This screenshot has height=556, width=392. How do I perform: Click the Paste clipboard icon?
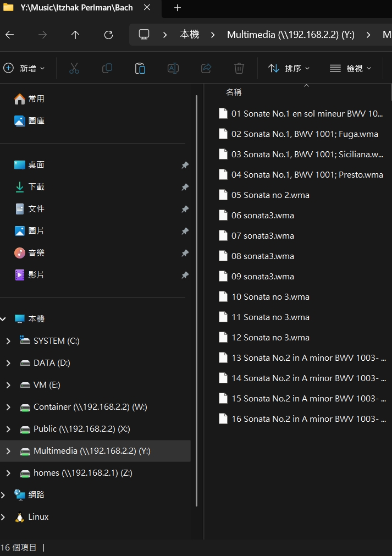click(x=140, y=68)
